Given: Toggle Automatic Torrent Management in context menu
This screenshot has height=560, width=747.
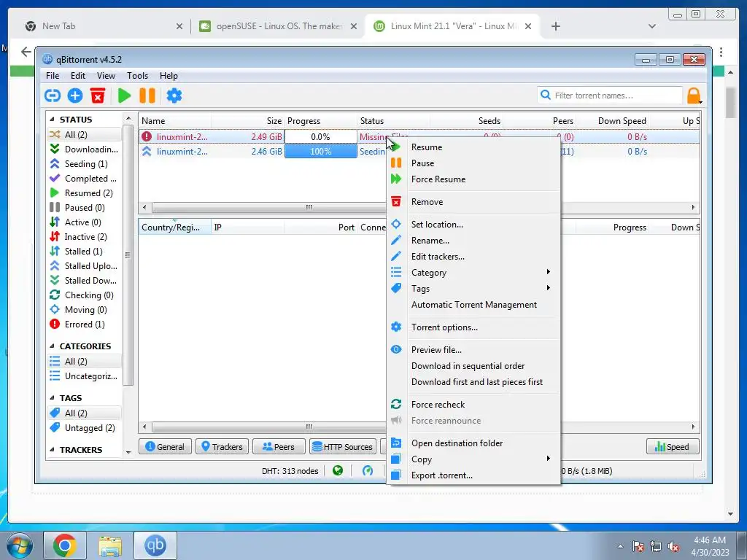Looking at the screenshot, I should [473, 305].
